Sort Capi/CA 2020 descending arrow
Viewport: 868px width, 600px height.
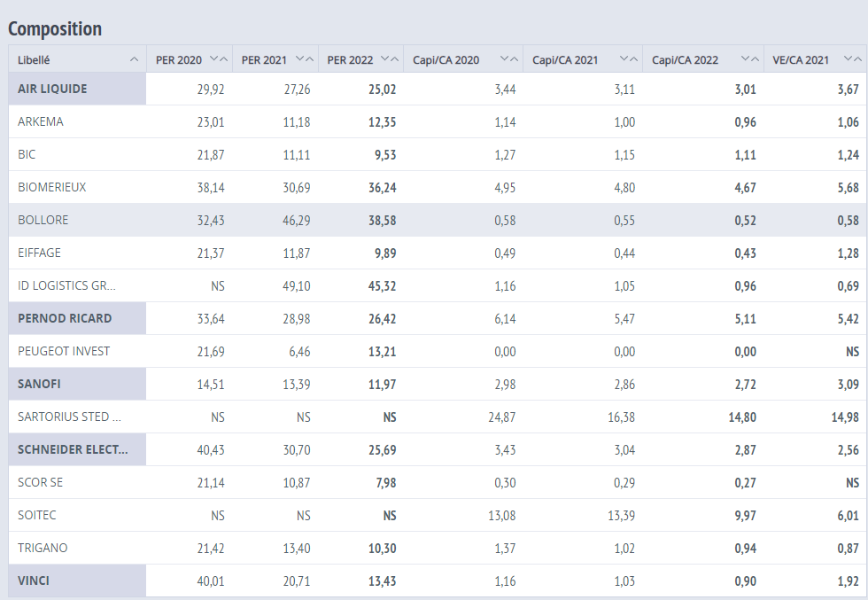pyautogui.click(x=504, y=59)
